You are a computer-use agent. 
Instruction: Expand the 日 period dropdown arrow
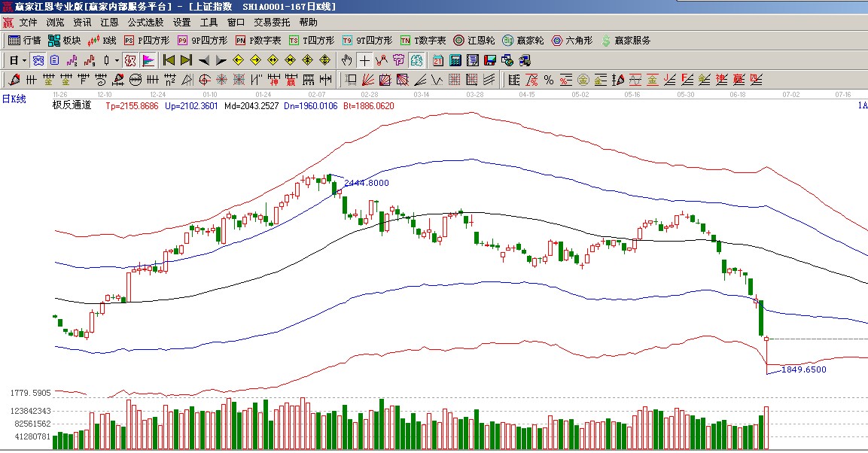click(24, 60)
